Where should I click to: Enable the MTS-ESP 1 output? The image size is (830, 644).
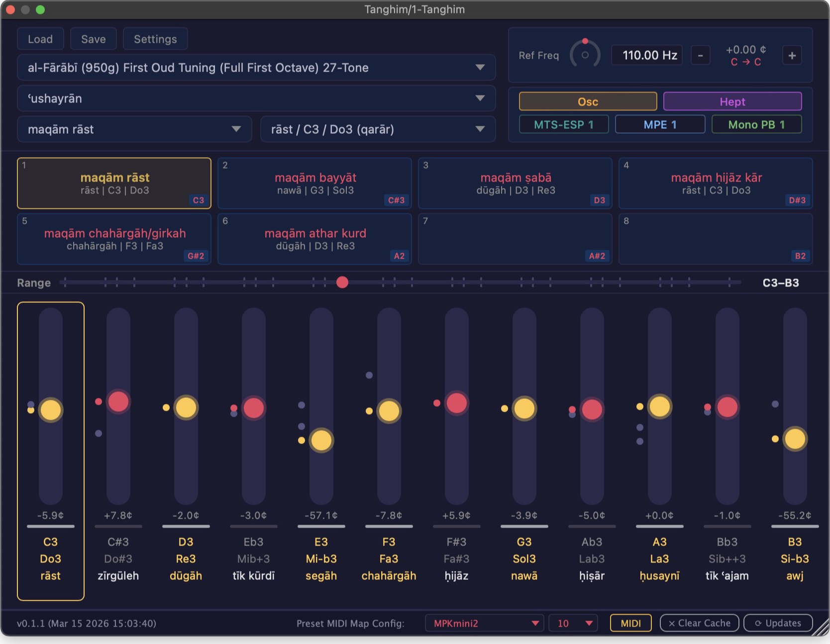click(564, 124)
